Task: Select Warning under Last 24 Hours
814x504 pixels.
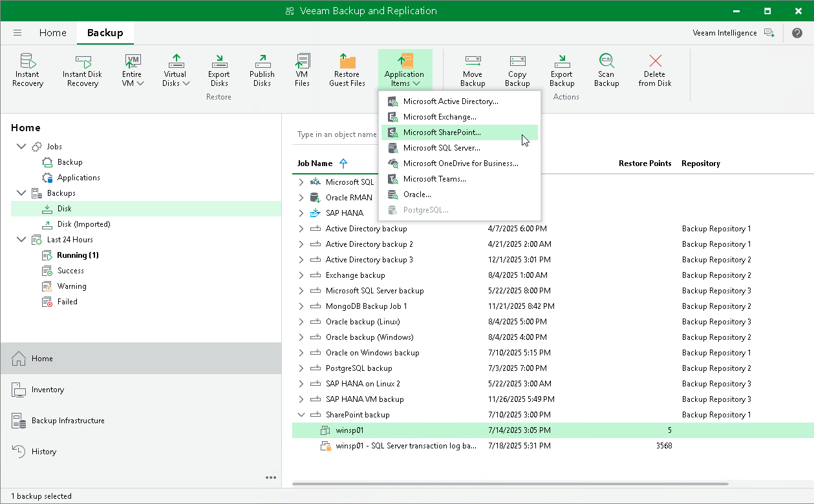Action: pyautogui.click(x=72, y=286)
